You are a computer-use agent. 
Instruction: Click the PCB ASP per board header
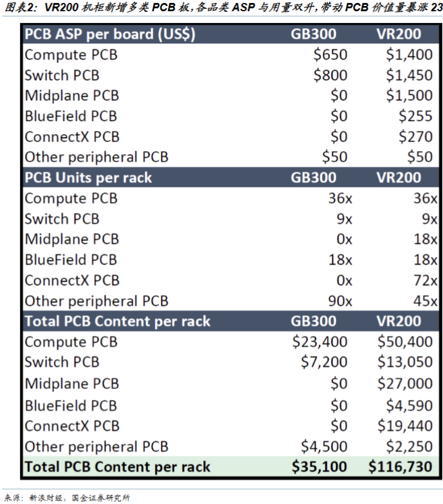tap(110, 34)
